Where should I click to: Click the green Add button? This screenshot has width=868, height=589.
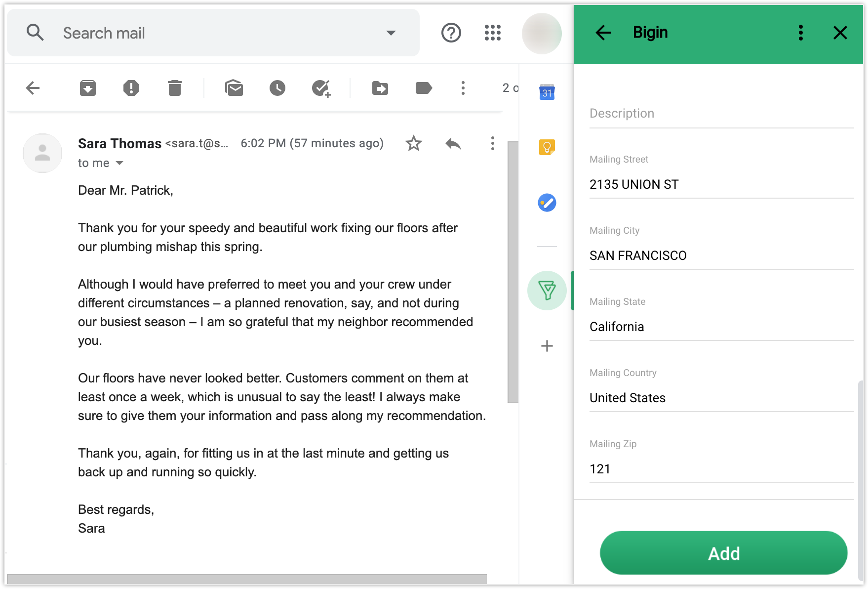[723, 553]
